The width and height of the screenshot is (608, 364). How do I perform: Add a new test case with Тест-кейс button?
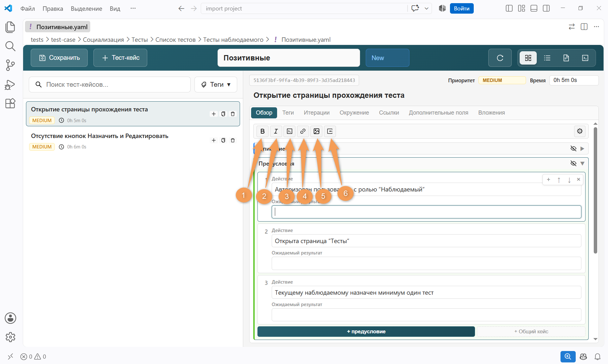click(x=120, y=58)
